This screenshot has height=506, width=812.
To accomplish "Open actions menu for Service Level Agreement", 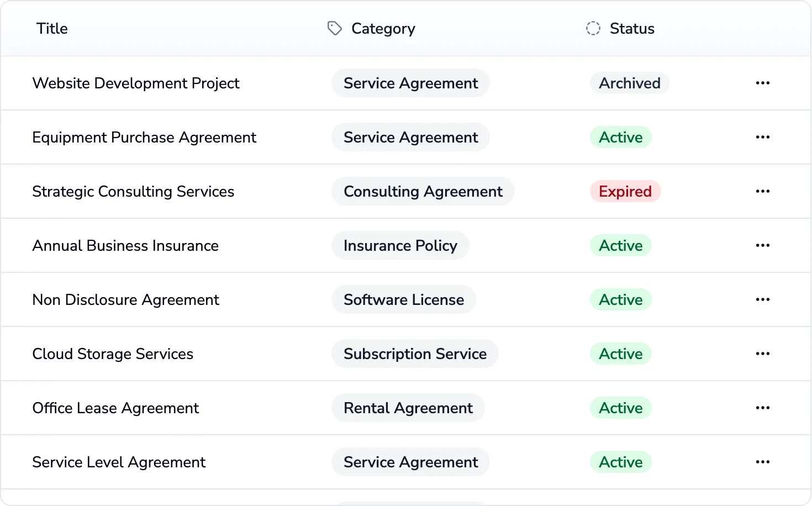I will pyautogui.click(x=762, y=462).
